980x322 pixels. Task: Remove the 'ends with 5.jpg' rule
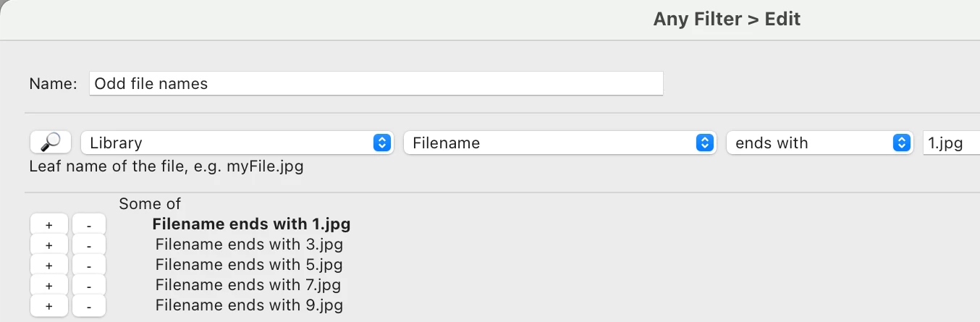pos(89,266)
